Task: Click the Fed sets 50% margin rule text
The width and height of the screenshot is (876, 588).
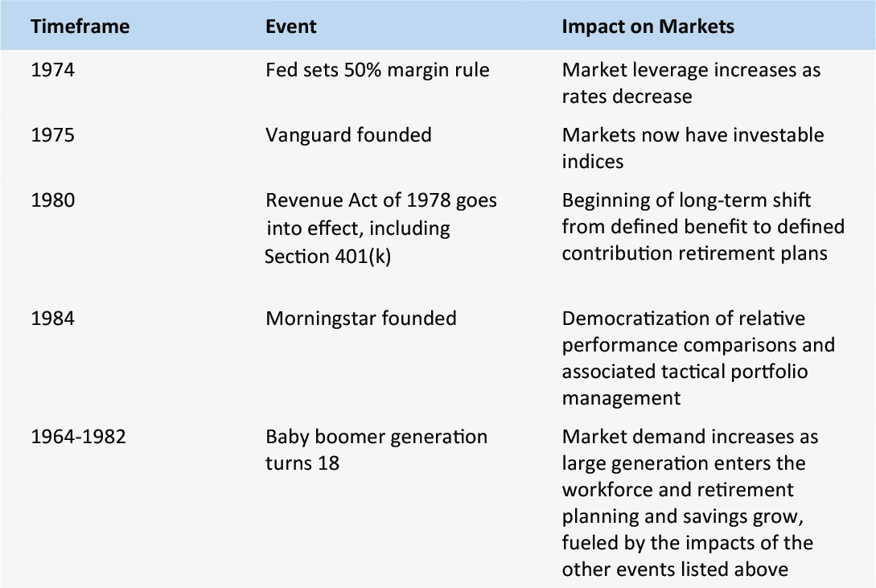Action: pyautogui.click(x=377, y=70)
